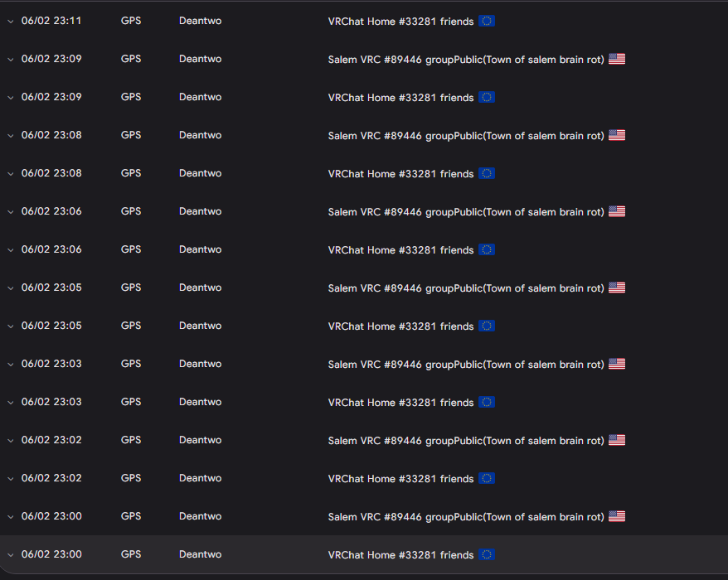Image resolution: width=728 pixels, height=580 pixels.
Task: Click the US flag icon on the 23:09 Salem row
Action: (617, 59)
